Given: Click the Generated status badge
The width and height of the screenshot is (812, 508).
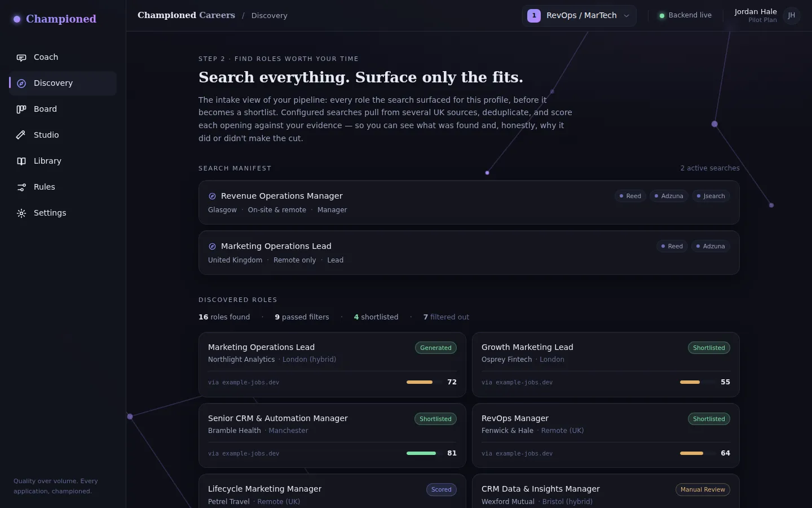Looking at the screenshot, I should [x=436, y=348].
